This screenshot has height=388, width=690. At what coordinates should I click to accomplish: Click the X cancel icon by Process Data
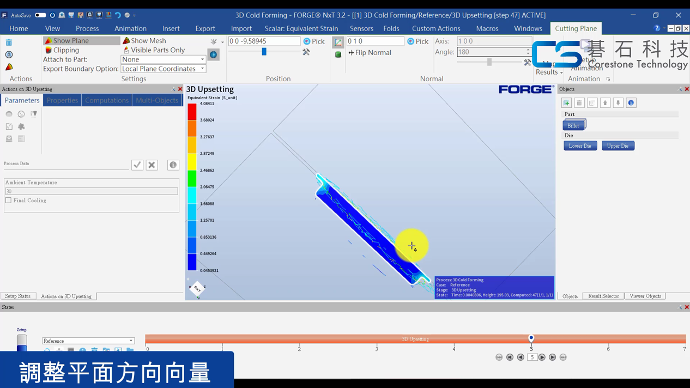[152, 165]
